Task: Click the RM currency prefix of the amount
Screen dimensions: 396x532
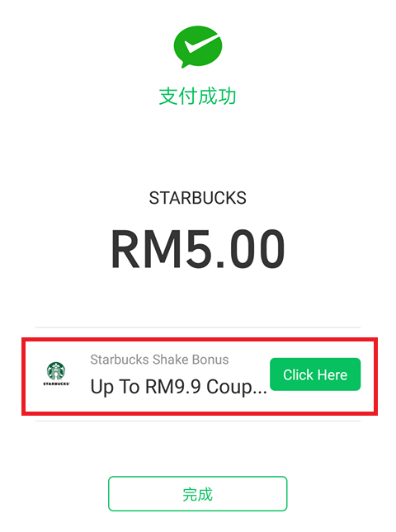Action: tap(146, 249)
